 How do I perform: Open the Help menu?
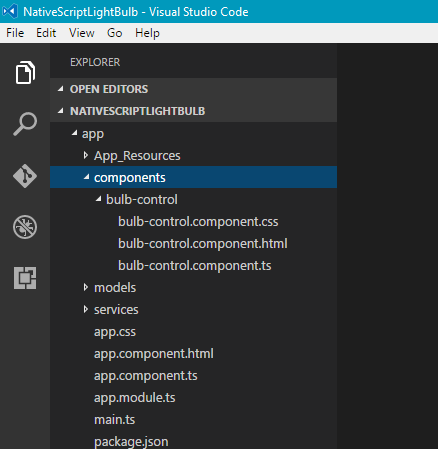[x=147, y=33]
